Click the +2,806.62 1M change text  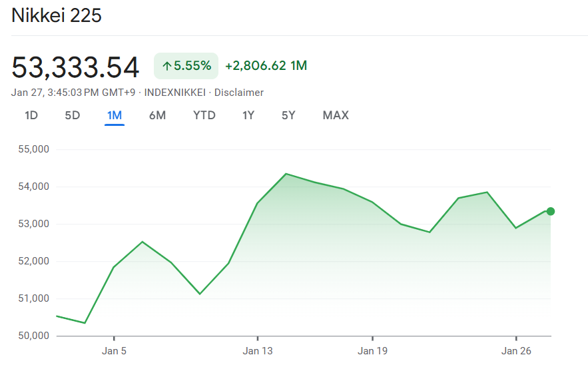266,66
